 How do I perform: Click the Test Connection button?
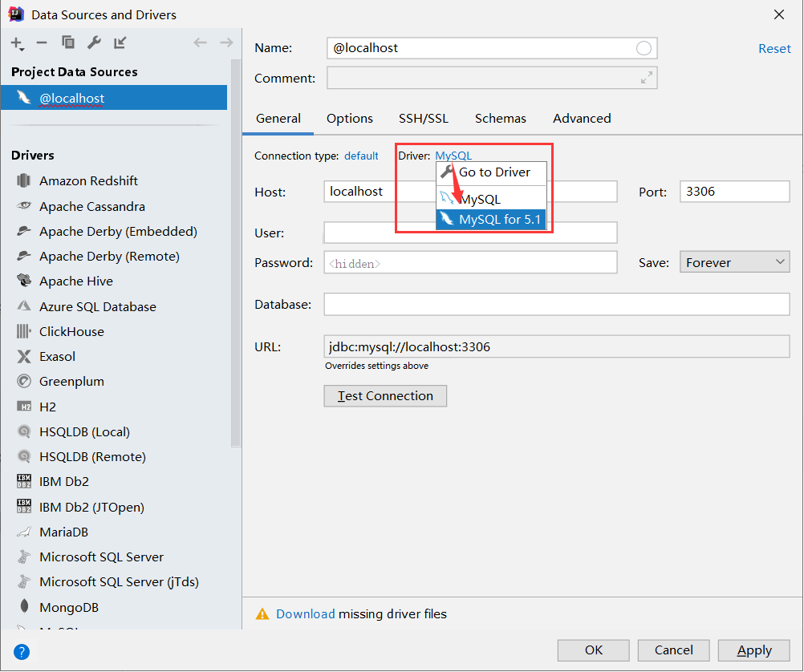pos(385,395)
